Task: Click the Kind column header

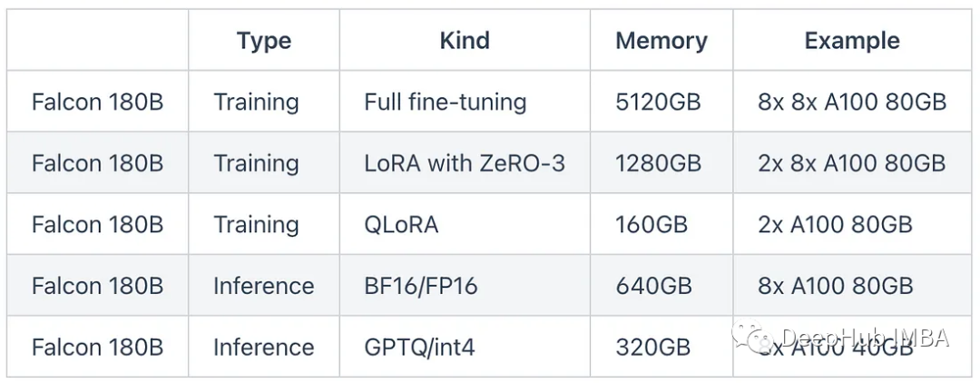Action: click(x=465, y=41)
